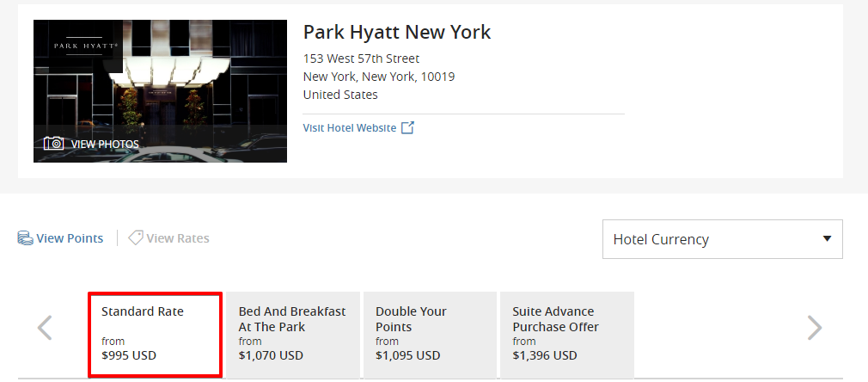
Task: Click the Park Hyatt logo on the photo
Action: pos(85,46)
